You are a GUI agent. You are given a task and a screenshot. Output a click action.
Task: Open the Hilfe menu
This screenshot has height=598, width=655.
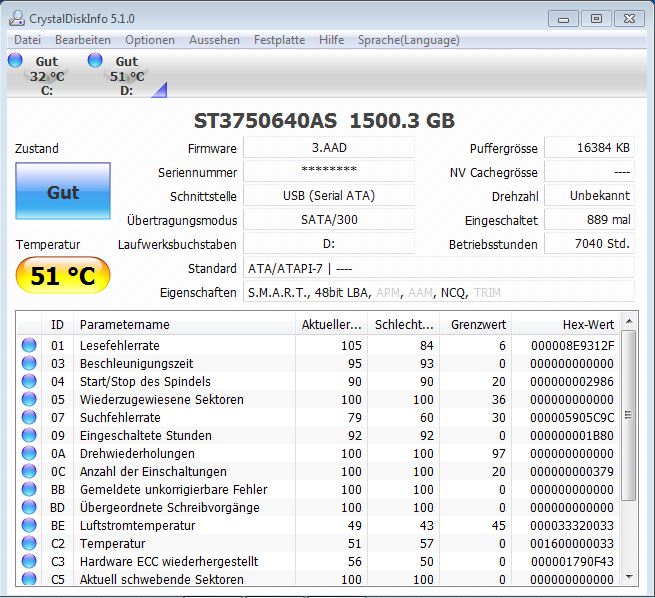331,40
